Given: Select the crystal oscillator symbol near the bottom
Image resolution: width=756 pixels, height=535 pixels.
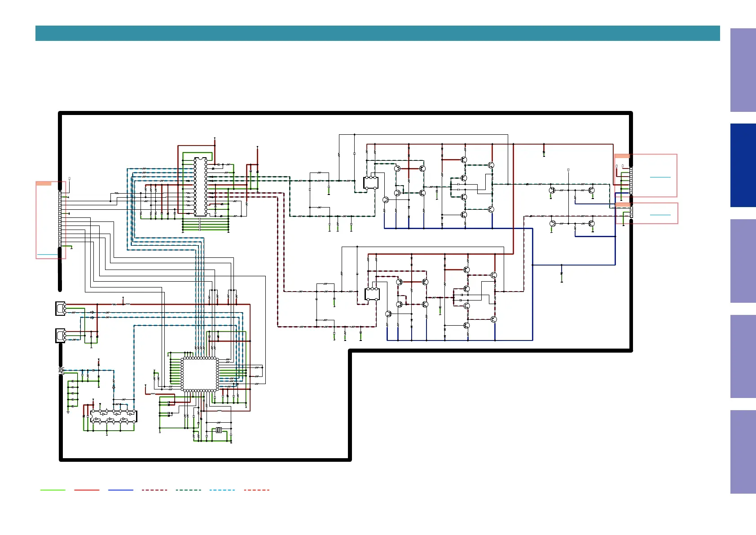Looking at the screenshot, I should [x=219, y=430].
